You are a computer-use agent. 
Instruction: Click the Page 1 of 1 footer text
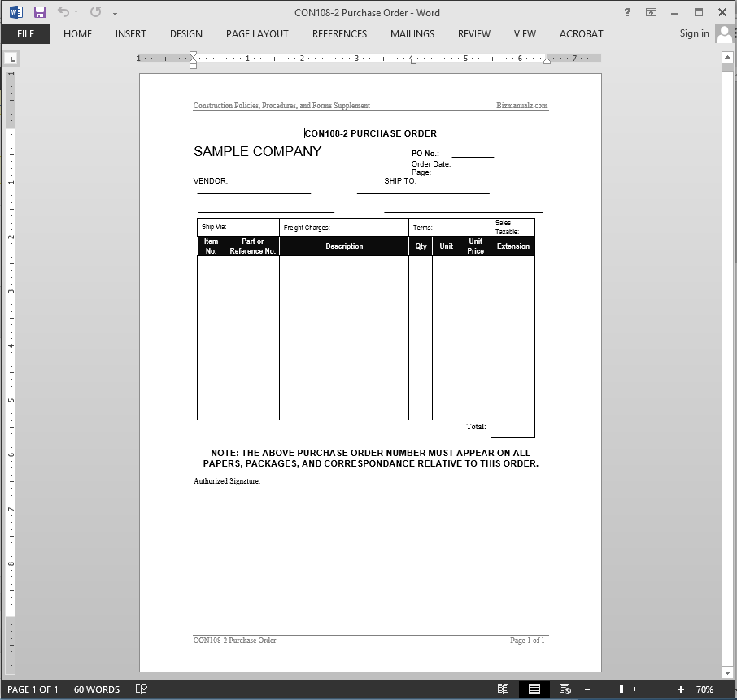click(x=527, y=641)
